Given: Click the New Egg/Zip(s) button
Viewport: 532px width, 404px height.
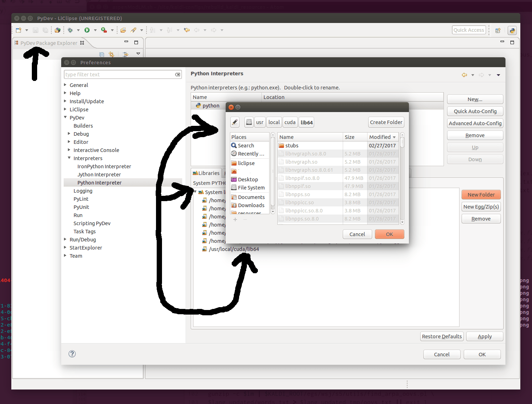Looking at the screenshot, I should tap(481, 207).
